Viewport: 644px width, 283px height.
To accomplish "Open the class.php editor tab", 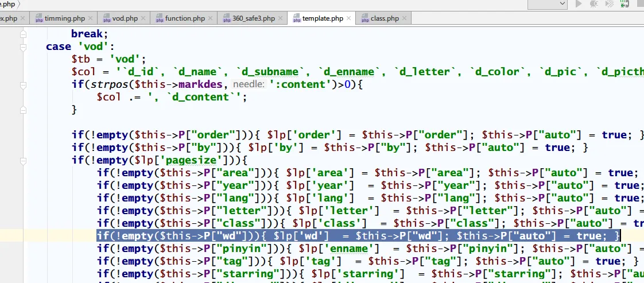I will pyautogui.click(x=385, y=18).
